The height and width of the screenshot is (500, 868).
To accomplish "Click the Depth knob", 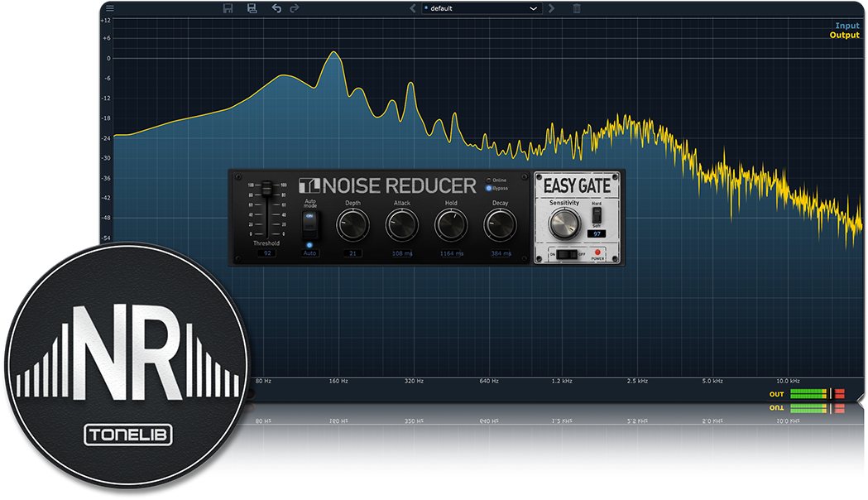I will (352, 224).
